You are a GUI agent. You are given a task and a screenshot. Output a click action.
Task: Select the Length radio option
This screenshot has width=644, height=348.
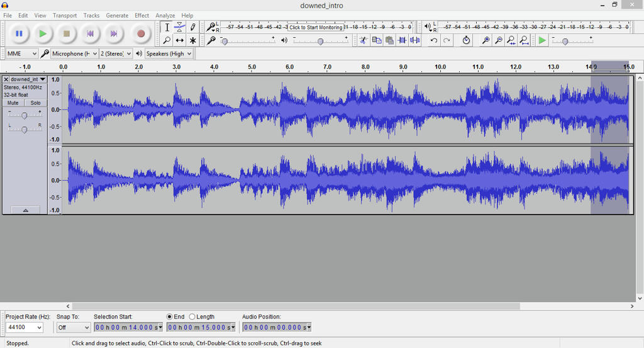point(192,317)
